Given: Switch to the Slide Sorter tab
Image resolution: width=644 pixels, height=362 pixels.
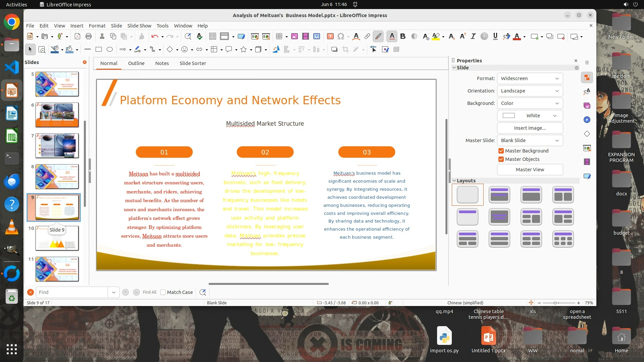Looking at the screenshot, I should (193, 63).
